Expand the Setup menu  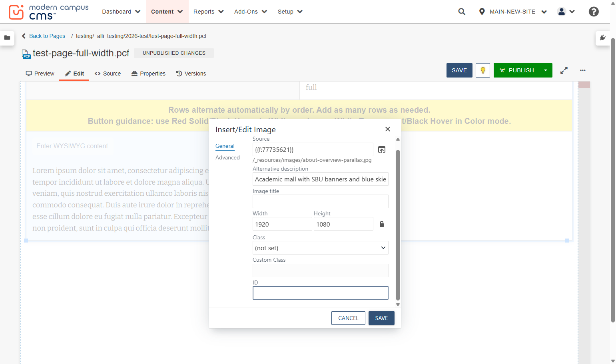(290, 12)
